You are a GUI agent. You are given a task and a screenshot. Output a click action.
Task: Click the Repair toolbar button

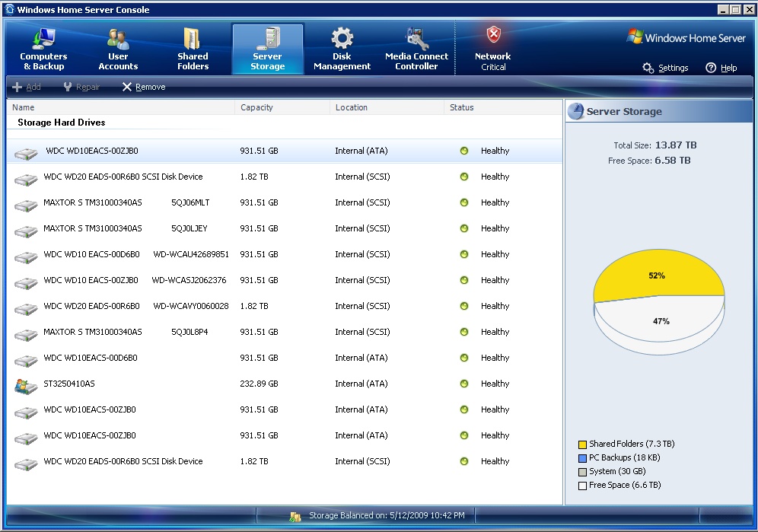point(81,87)
